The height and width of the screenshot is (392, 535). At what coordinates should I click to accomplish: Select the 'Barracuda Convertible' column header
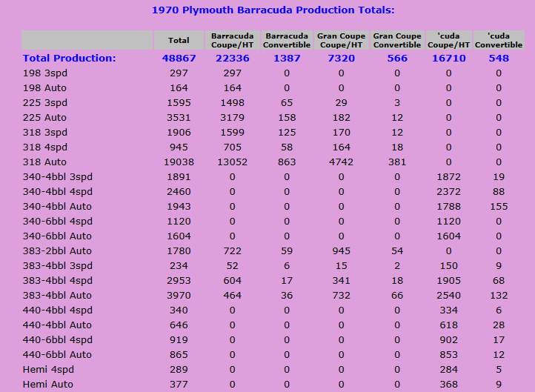[287, 40]
